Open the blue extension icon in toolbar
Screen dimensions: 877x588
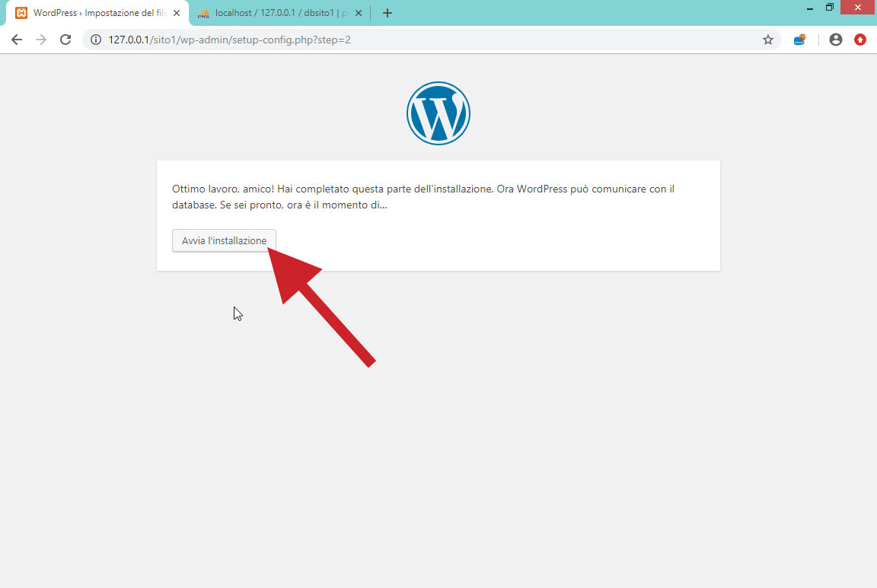pos(800,40)
